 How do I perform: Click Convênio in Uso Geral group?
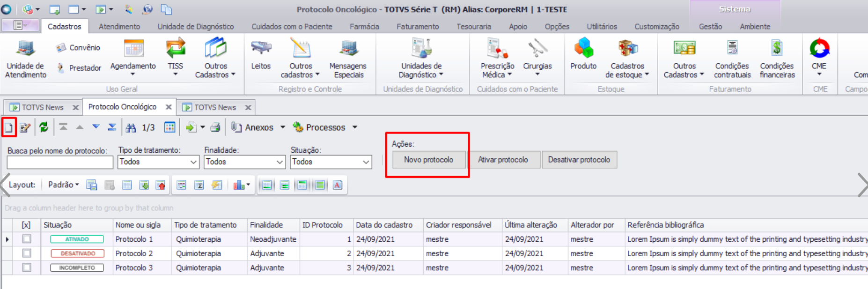(78, 47)
